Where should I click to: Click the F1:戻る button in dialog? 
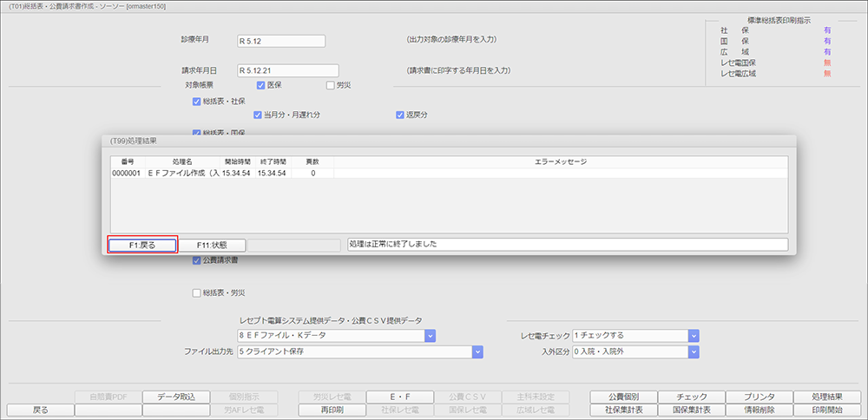(143, 245)
